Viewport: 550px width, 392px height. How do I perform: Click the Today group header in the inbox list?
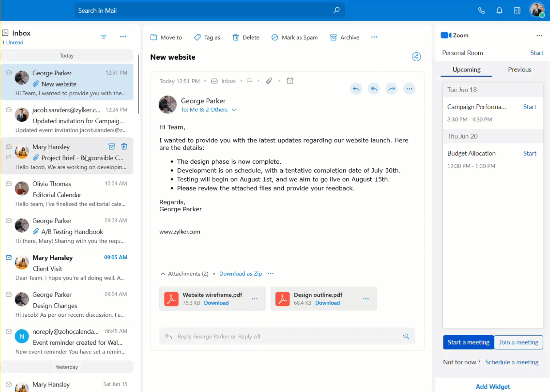(67, 56)
